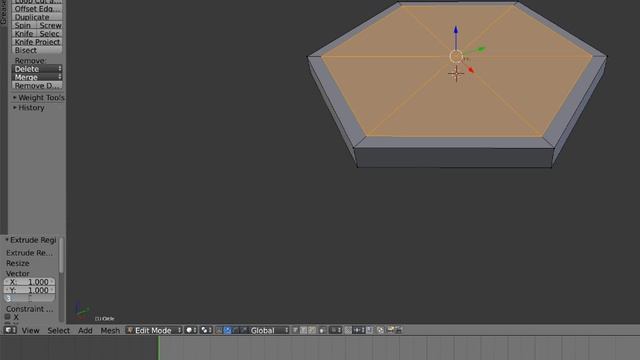Click the knife Select button

tap(50, 34)
